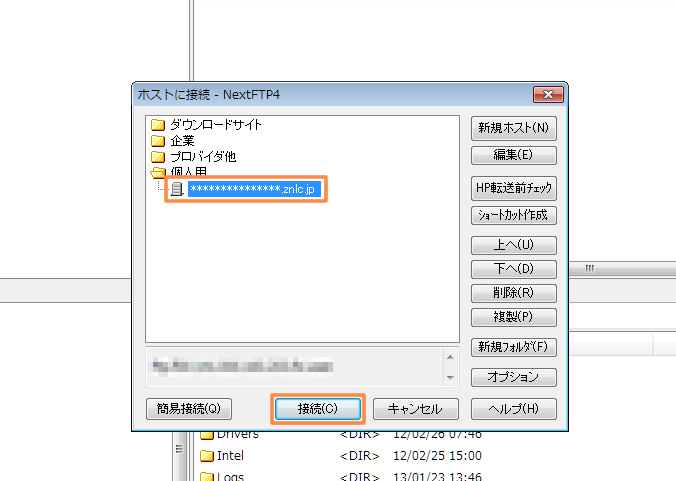This screenshot has height=481, width=676.
Task: Delete host with 削除(R) button
Action: pyautogui.click(x=513, y=293)
